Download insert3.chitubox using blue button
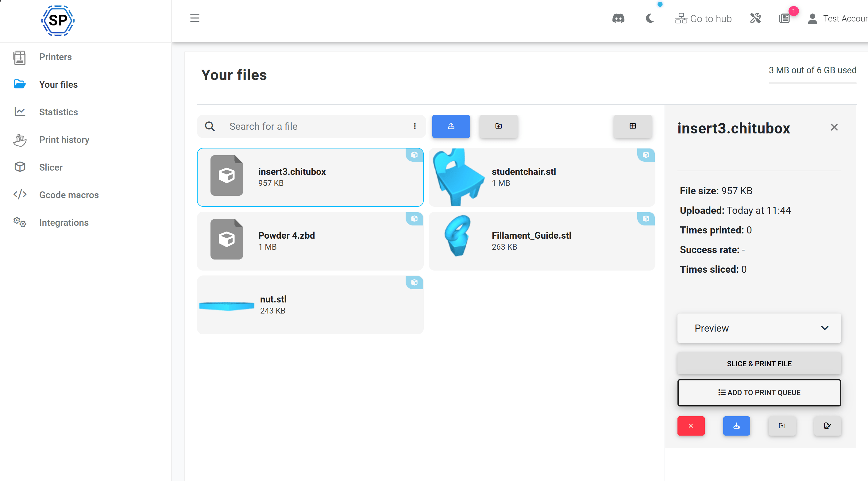868x481 pixels. 736,426
